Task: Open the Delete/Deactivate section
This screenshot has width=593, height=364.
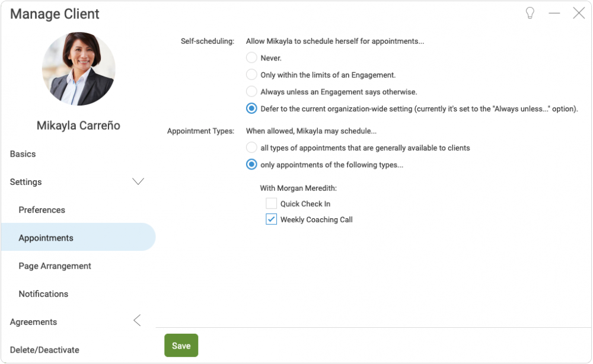Action: (44, 350)
